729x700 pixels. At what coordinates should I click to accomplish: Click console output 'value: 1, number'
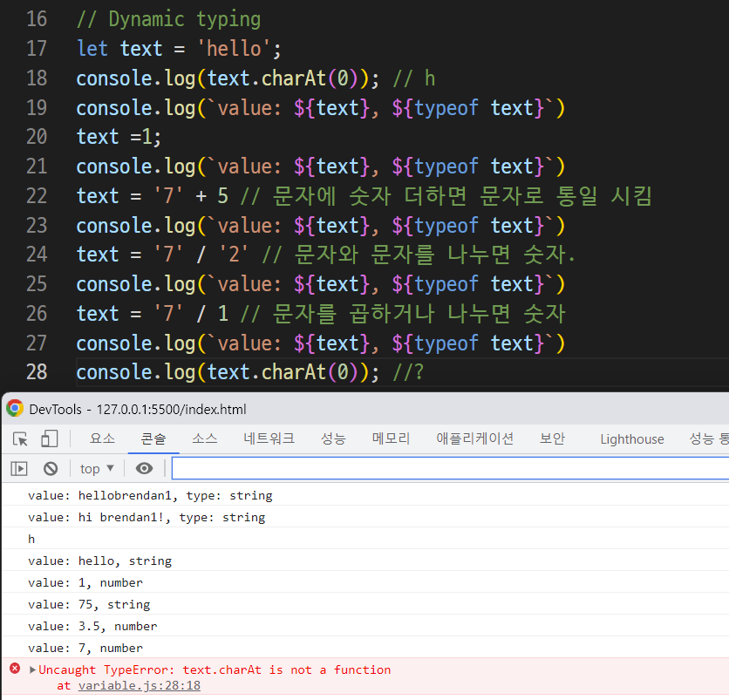pyautogui.click(x=85, y=583)
